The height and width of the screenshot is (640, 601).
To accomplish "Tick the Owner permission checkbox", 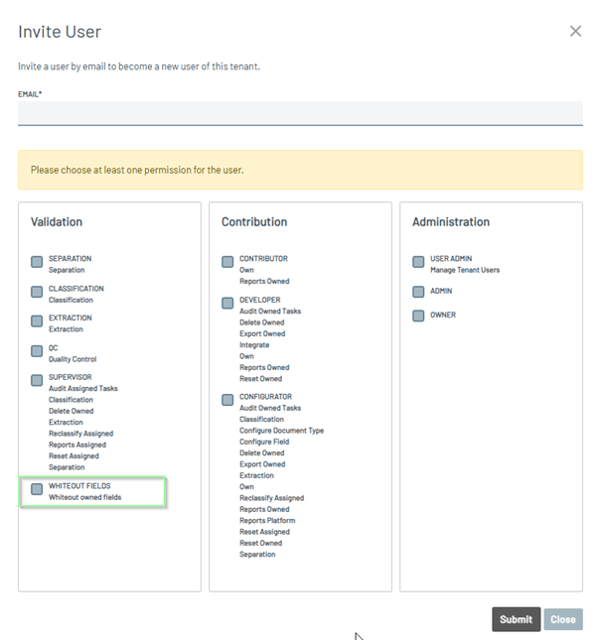I will point(419,316).
